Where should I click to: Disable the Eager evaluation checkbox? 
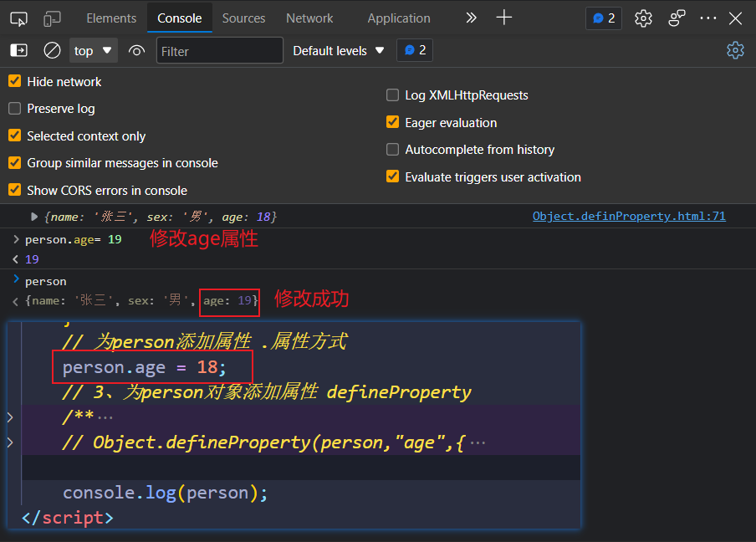(x=392, y=123)
